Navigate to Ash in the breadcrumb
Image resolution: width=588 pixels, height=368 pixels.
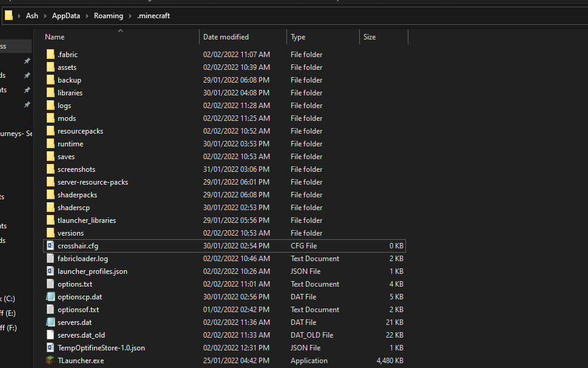[32, 16]
